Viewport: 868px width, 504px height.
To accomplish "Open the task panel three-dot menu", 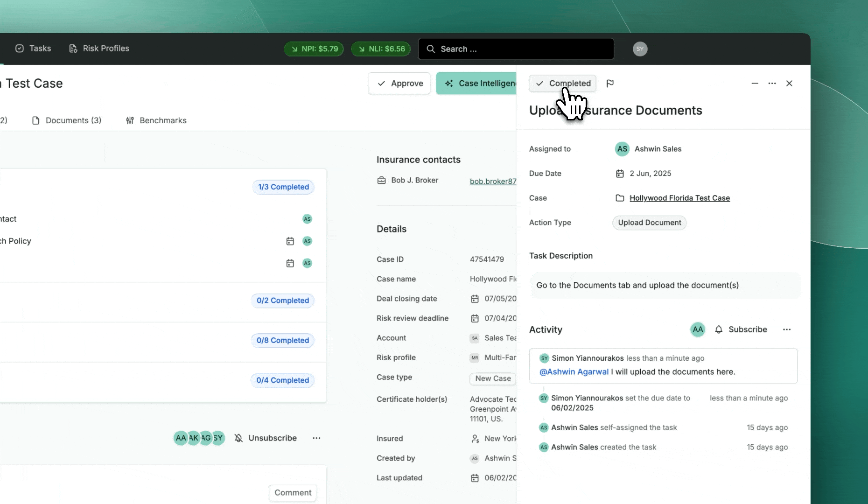I will [772, 84].
